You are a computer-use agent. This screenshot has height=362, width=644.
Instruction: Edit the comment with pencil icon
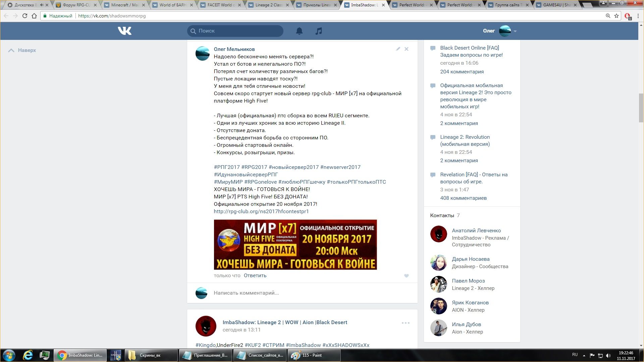(x=398, y=49)
